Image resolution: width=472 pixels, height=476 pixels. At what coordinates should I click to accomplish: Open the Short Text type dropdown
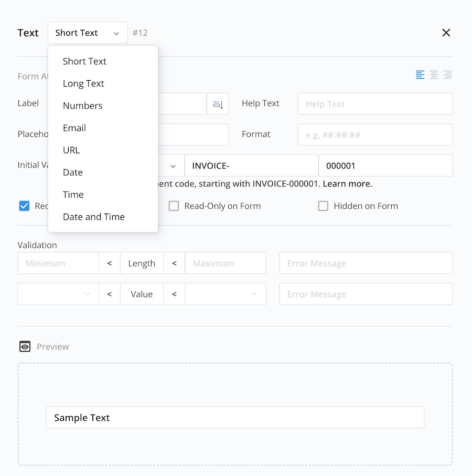pyautogui.click(x=87, y=33)
